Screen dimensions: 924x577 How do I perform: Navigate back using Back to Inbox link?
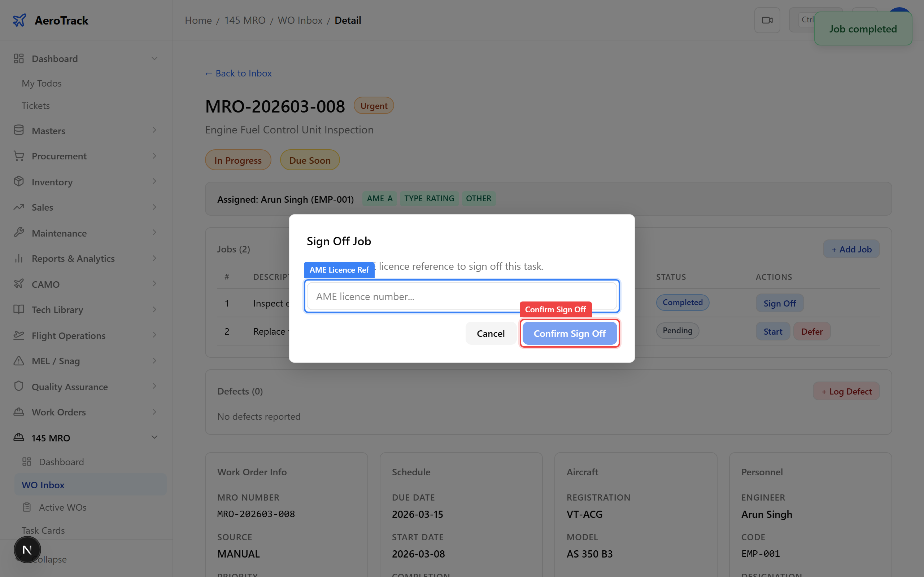(x=238, y=73)
